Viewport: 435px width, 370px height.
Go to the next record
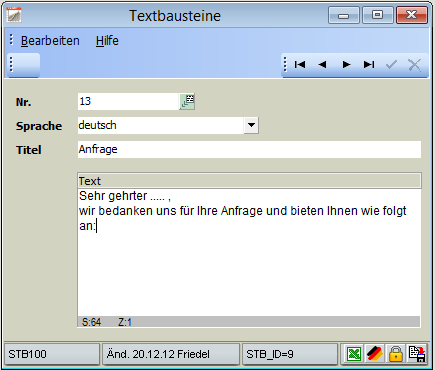tap(346, 64)
